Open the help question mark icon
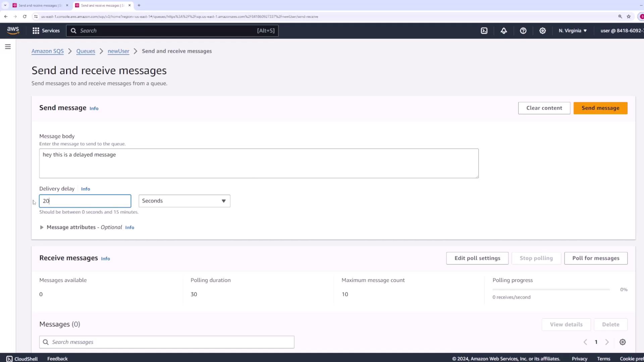This screenshot has height=362, width=644. coord(523,31)
